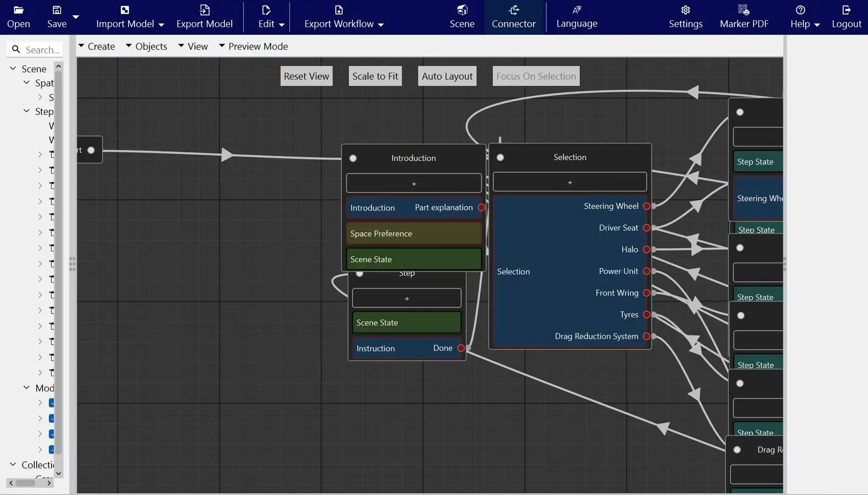Screen dimensions: 868x495
Task: Open the View menu
Action: [193, 46]
